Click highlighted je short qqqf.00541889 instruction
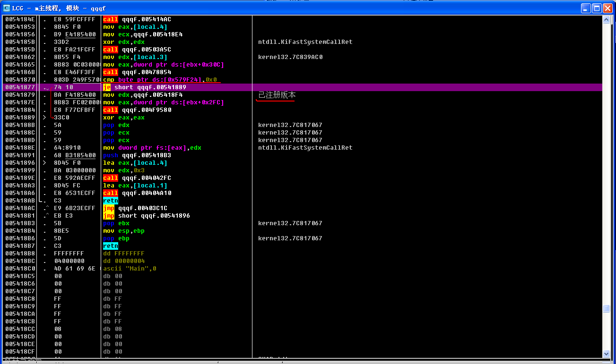Image resolution: width=616 pixels, height=364 pixels. tap(145, 87)
